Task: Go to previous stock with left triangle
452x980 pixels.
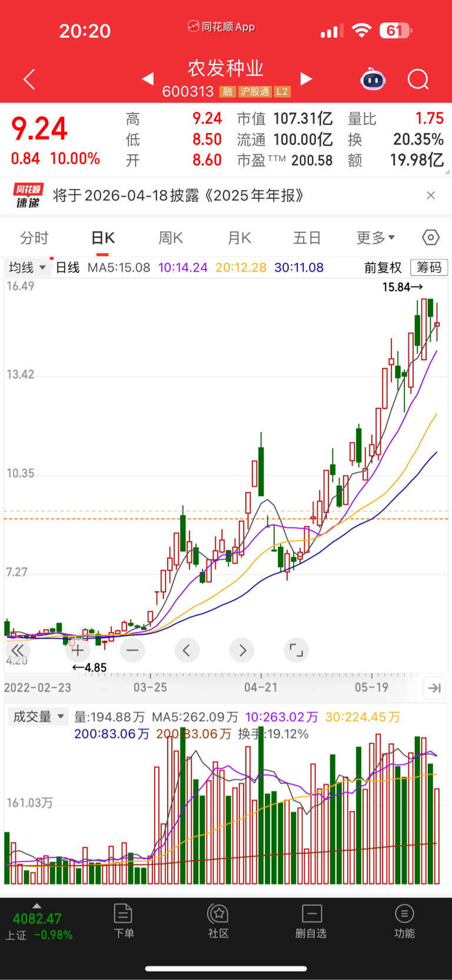Action: click(148, 78)
